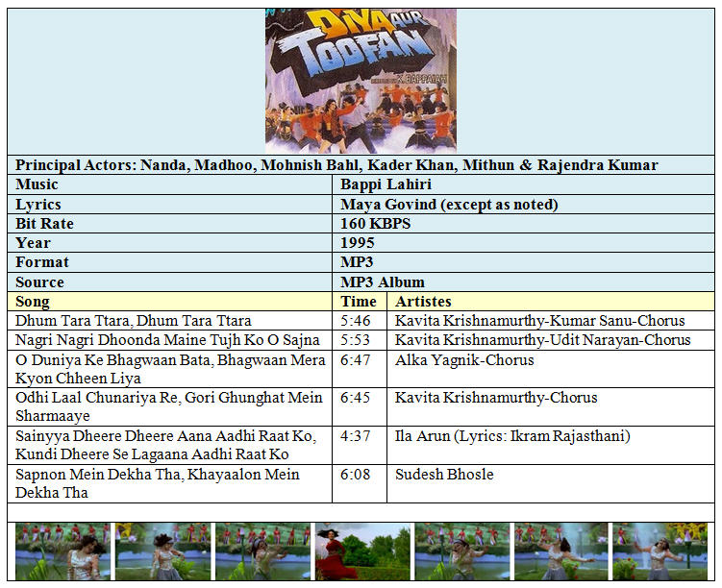Click the 'Year' label cell

(169, 243)
